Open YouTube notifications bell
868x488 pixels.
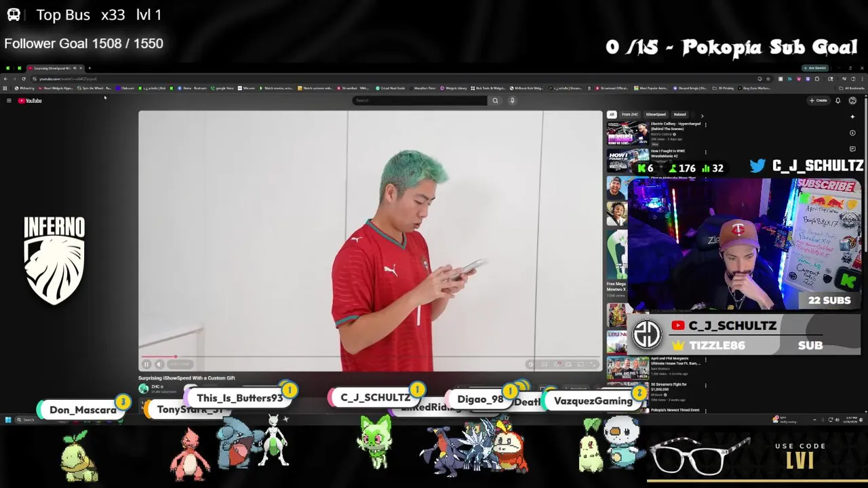tap(838, 100)
